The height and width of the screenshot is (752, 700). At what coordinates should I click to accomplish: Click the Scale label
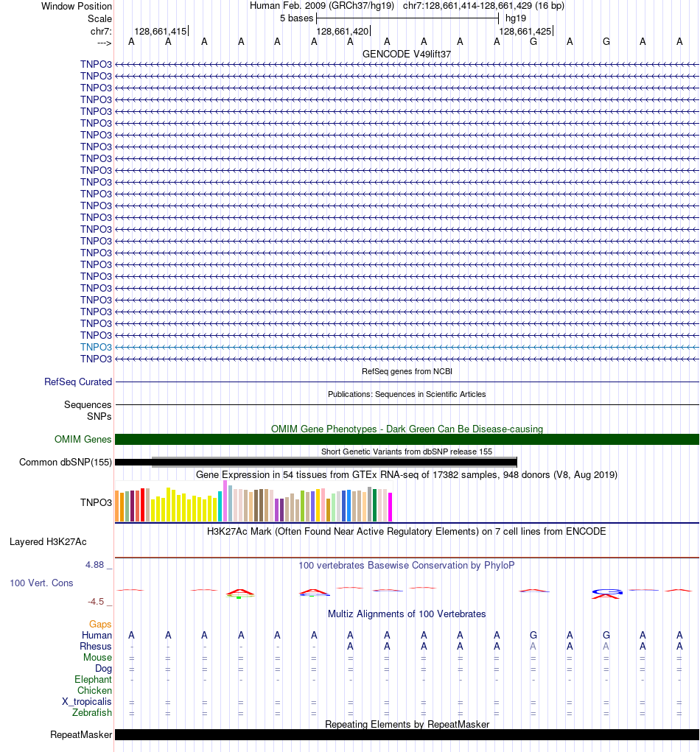(99, 18)
